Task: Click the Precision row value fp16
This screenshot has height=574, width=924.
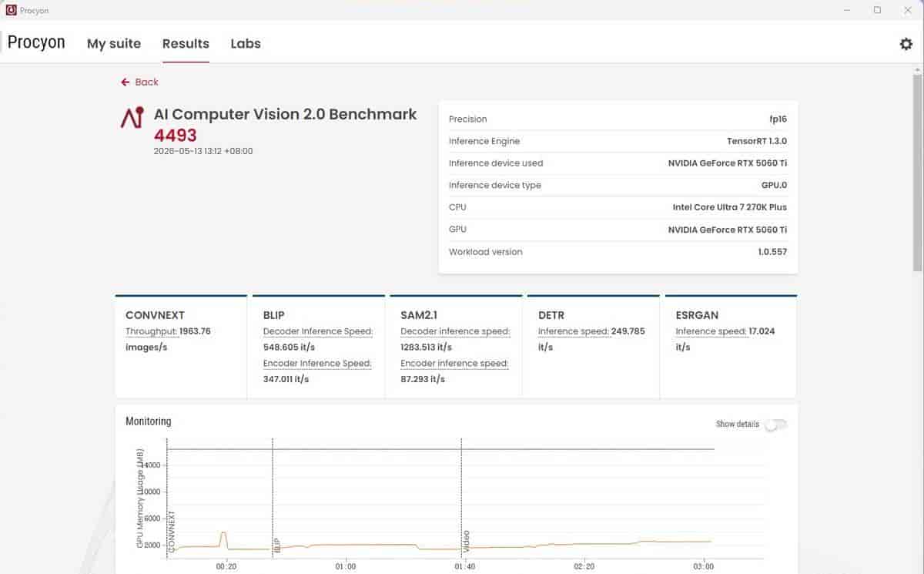Action: point(777,119)
